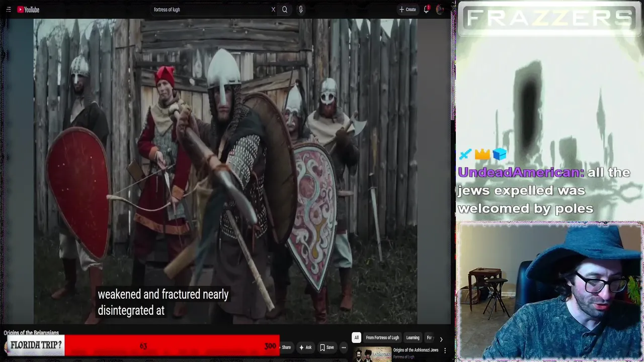Open the notifications bell
The height and width of the screenshot is (362, 644).
426,10
